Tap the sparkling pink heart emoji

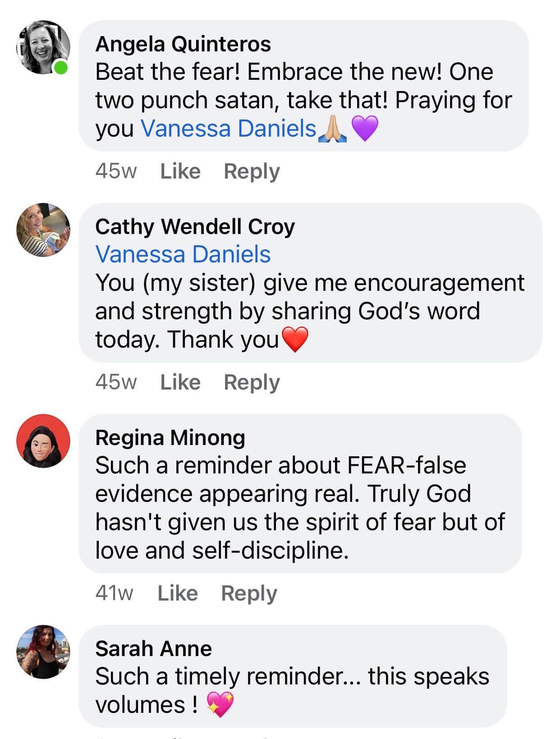tap(220, 704)
